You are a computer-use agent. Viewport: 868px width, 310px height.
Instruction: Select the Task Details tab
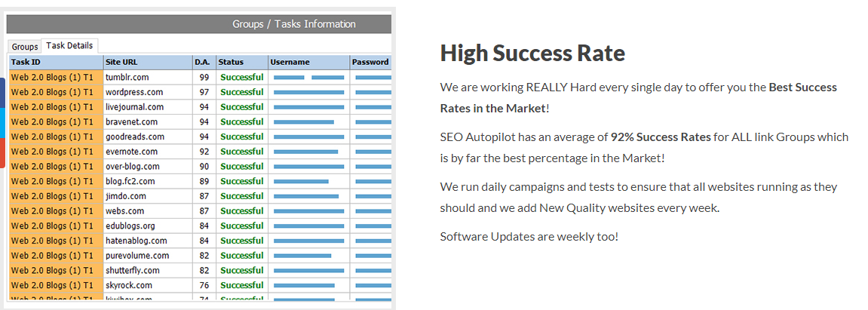(69, 45)
